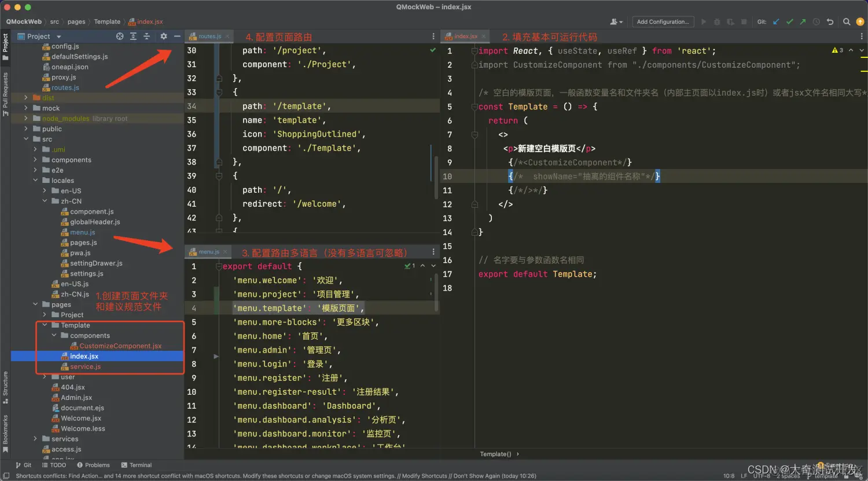Go to next highlighted problem in index.jsx

pos(862,50)
